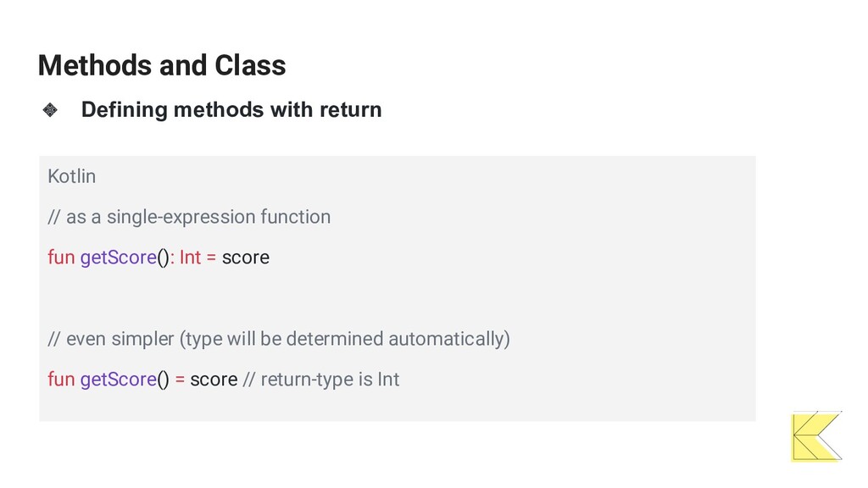
Task: Click the equals sign after Int
Action: tap(211, 258)
